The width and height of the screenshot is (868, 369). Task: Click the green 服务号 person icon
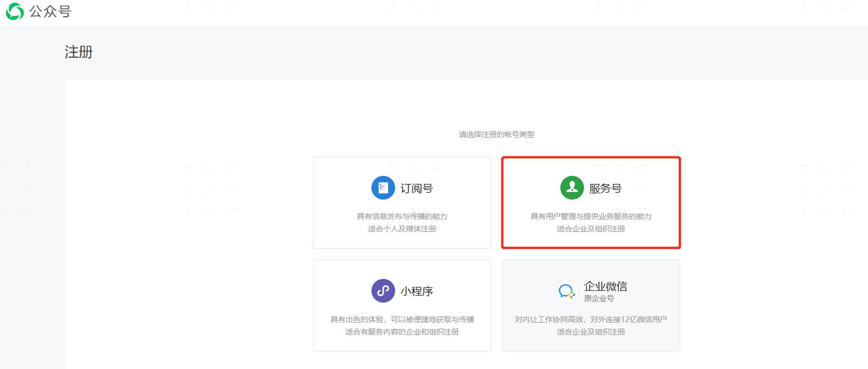click(572, 187)
